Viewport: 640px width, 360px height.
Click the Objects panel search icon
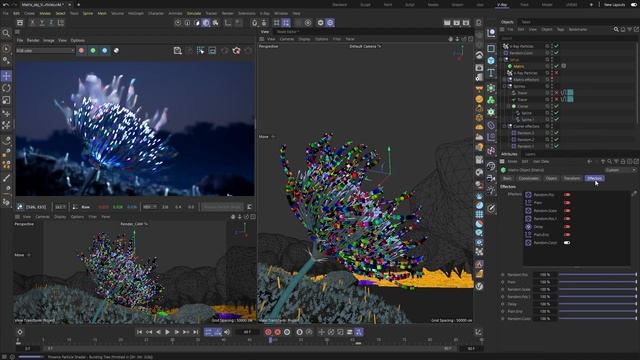click(x=616, y=29)
